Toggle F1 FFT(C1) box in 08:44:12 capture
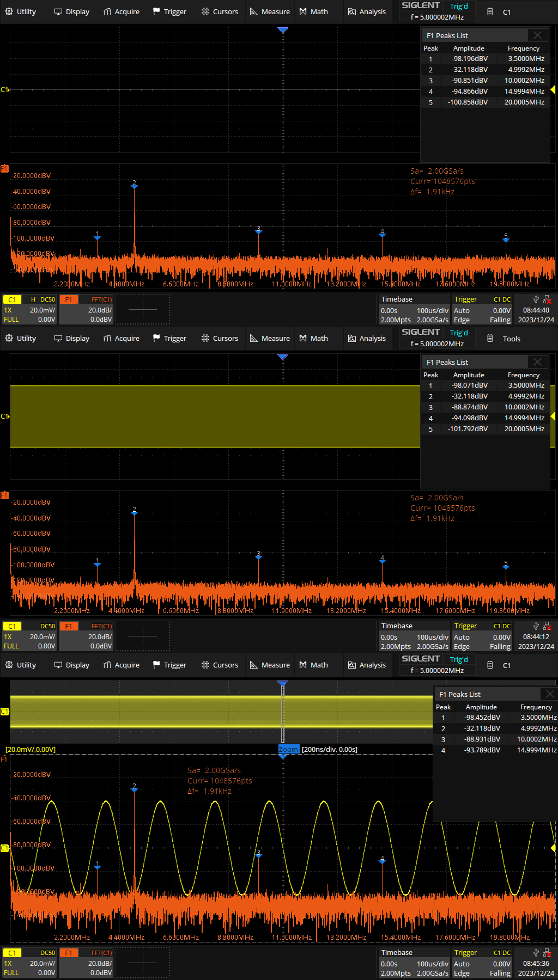The height and width of the screenshot is (980, 558). pos(86,636)
